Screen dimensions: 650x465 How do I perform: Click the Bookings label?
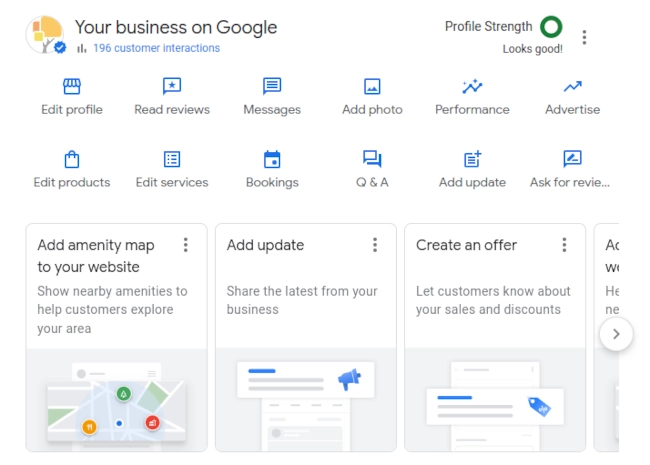(272, 183)
